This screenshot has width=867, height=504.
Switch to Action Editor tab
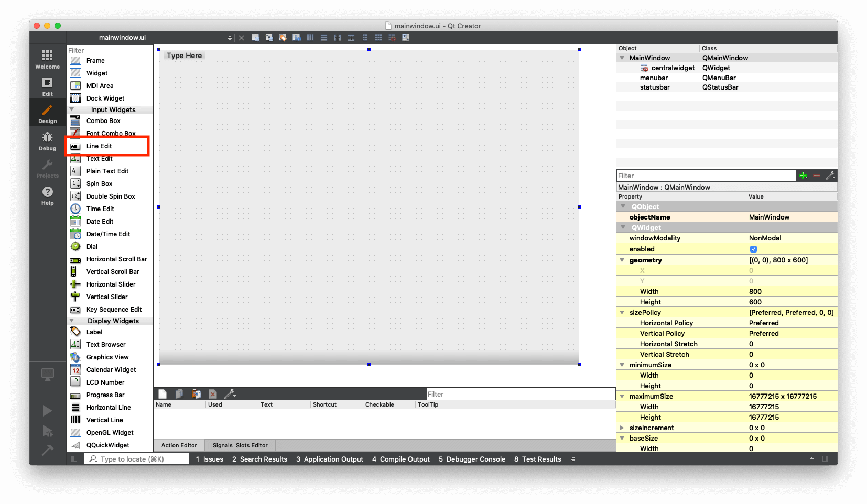[179, 445]
